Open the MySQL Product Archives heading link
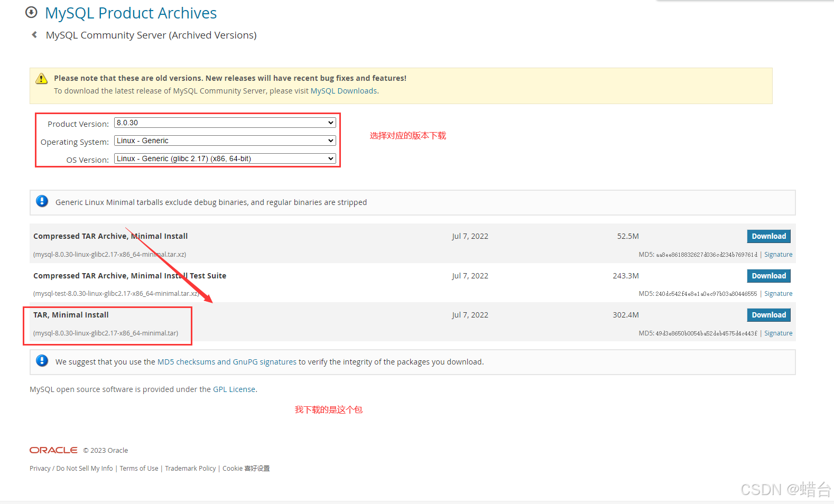Viewport: 834px width, 504px height. click(x=131, y=13)
